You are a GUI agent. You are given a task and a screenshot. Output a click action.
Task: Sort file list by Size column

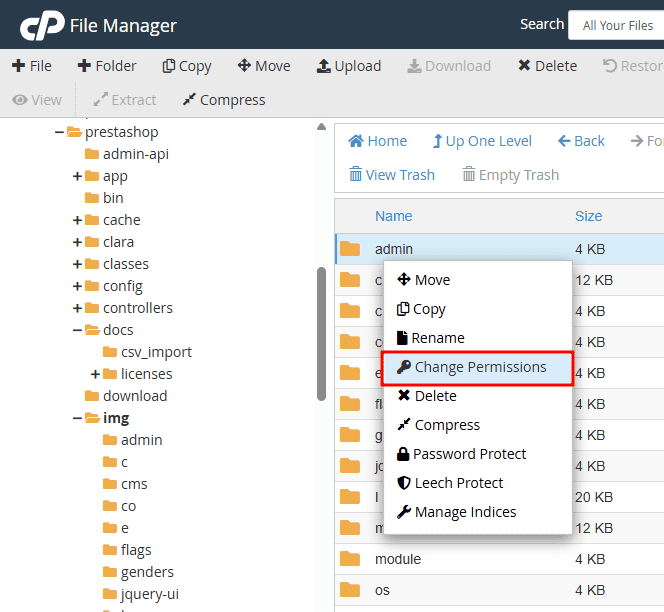point(588,216)
